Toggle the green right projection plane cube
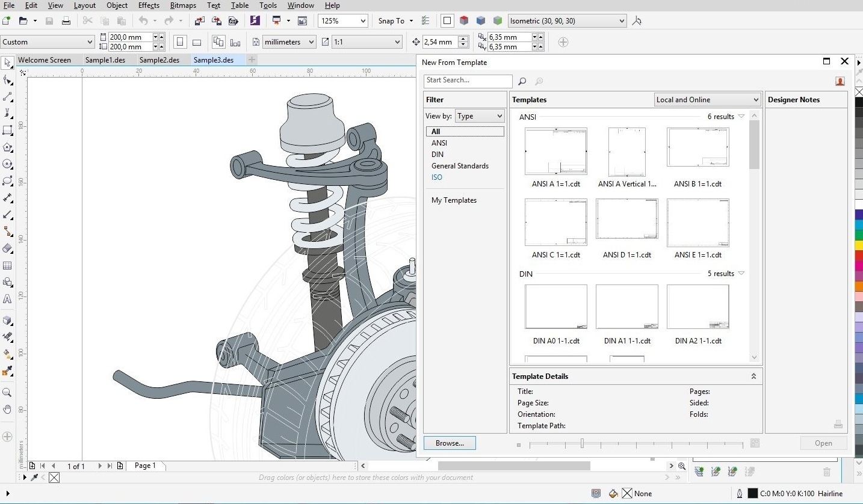This screenshot has height=504, width=863. (498, 20)
